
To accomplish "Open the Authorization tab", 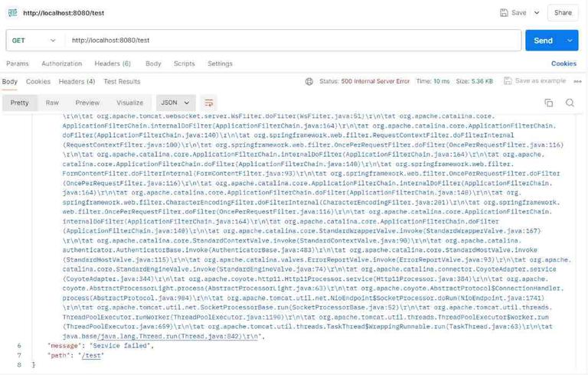I will 61,64.
